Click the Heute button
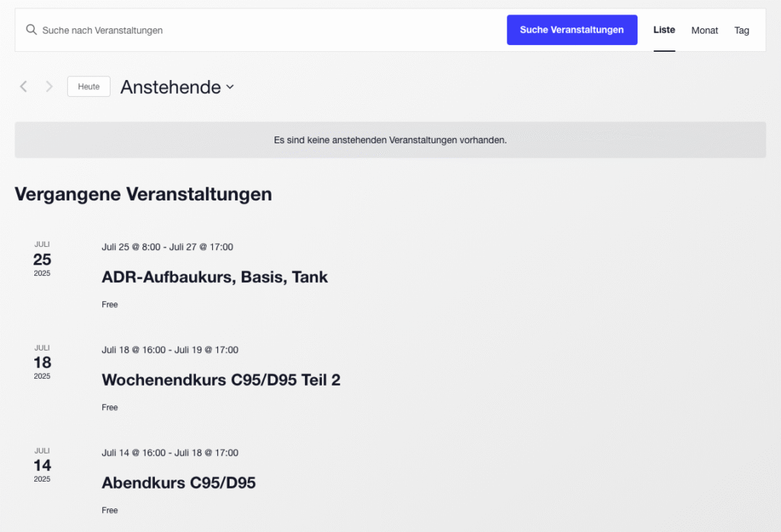781x532 pixels. [88, 87]
